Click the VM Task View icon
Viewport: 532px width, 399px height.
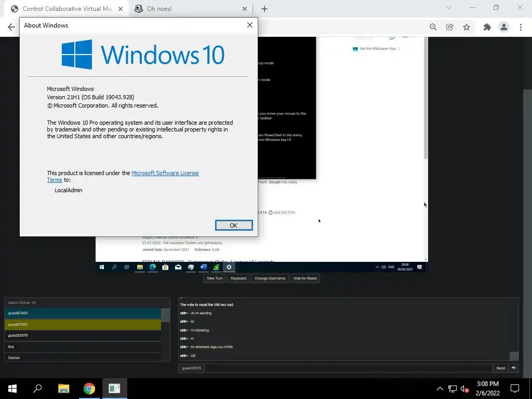tap(127, 267)
